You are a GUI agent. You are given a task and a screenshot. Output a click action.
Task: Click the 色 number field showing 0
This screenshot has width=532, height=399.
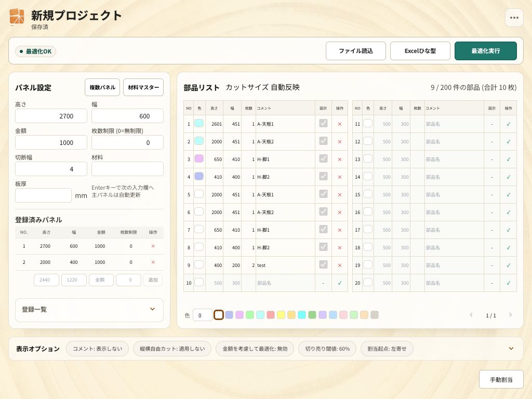[x=202, y=315]
